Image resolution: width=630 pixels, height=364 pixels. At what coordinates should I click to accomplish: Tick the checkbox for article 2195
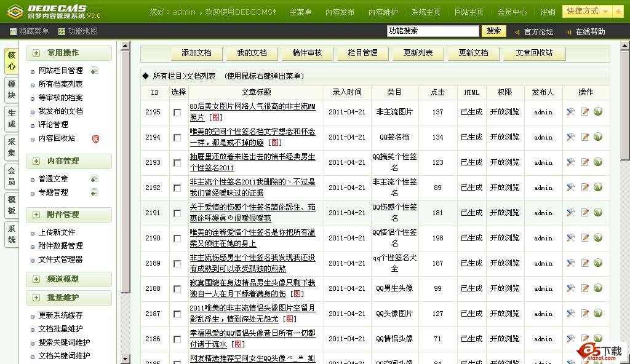177,113
